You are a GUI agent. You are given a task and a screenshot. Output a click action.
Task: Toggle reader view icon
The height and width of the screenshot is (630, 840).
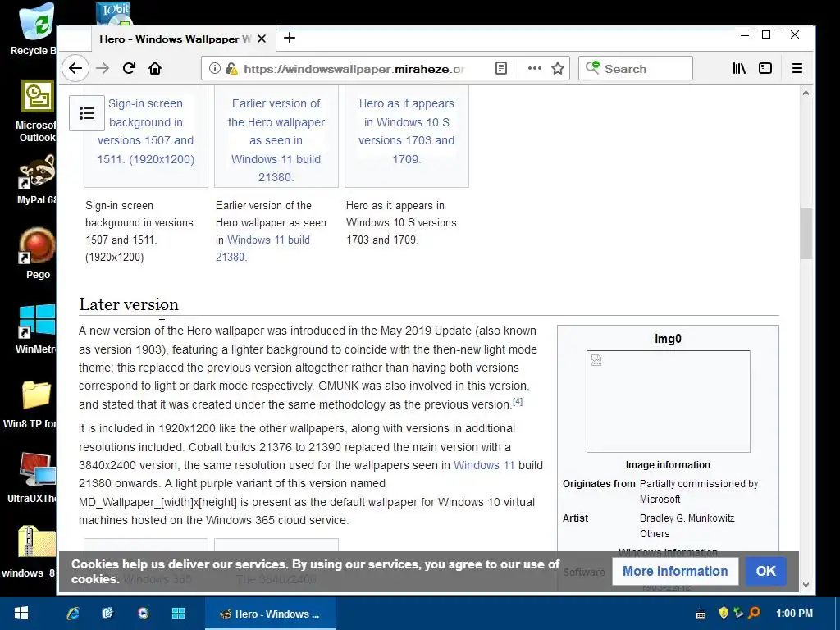click(x=501, y=69)
